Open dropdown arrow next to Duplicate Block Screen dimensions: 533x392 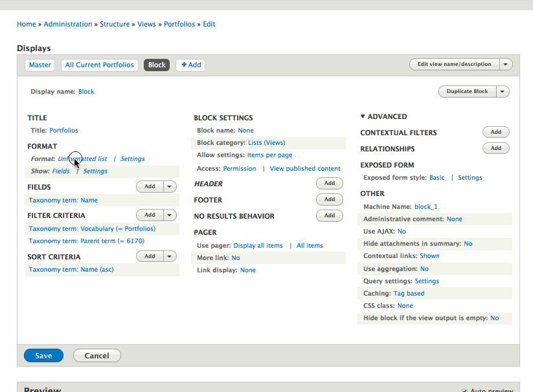[503, 92]
